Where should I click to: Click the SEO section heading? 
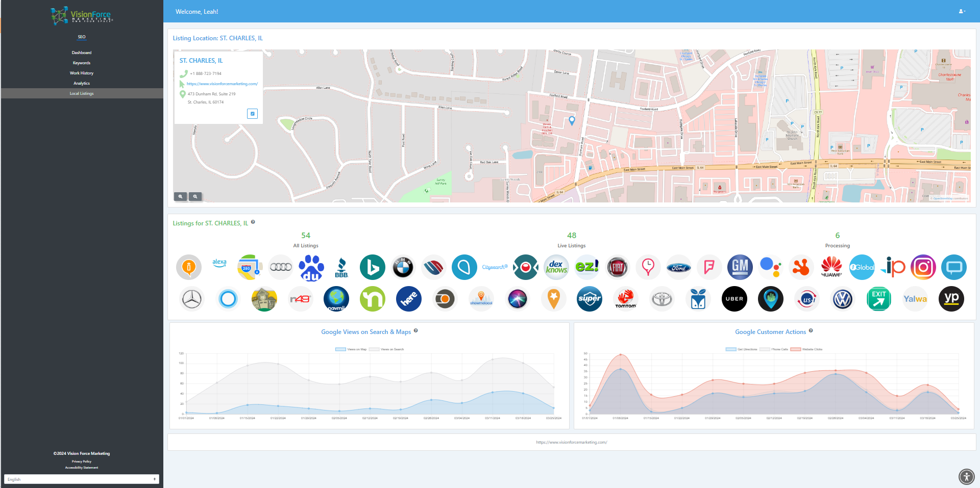click(82, 37)
